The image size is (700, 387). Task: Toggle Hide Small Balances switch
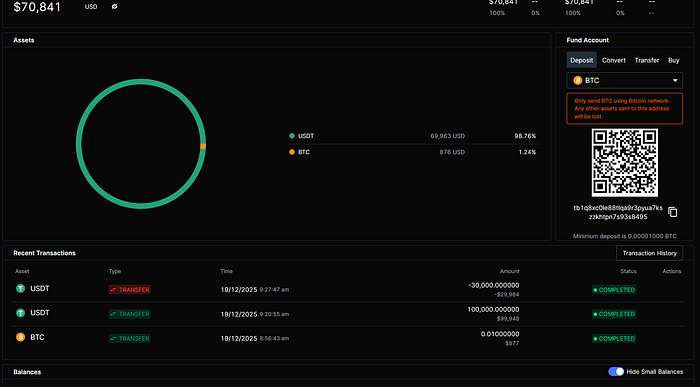(x=616, y=371)
